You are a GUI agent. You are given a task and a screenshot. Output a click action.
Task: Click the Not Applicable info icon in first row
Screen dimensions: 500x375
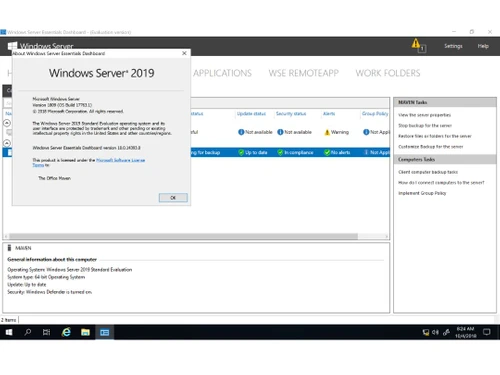pyautogui.click(x=366, y=132)
